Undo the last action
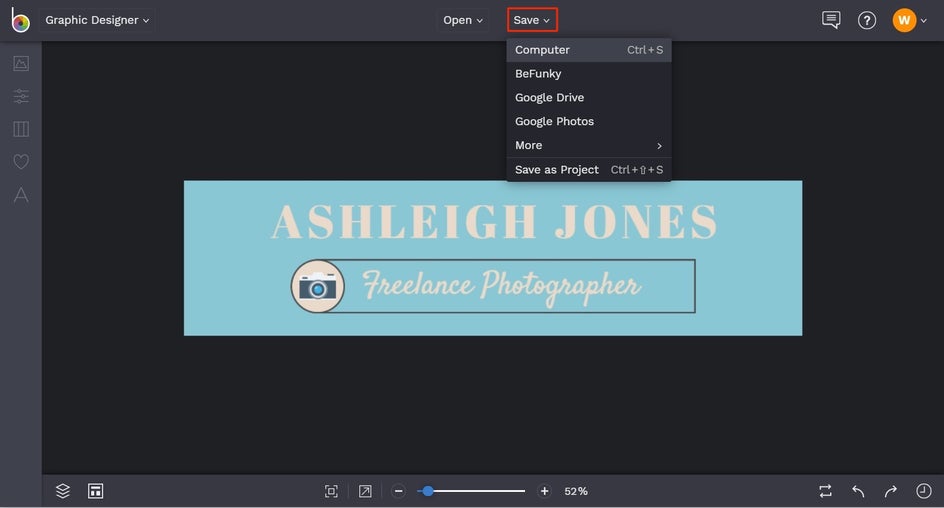Image resolution: width=944 pixels, height=508 pixels. click(859, 491)
